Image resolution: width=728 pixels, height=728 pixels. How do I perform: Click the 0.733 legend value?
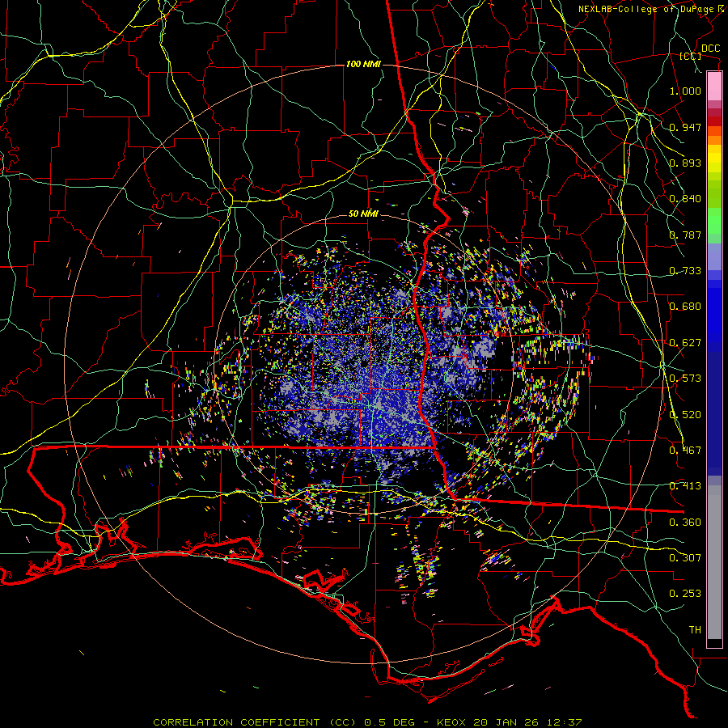[x=685, y=271]
